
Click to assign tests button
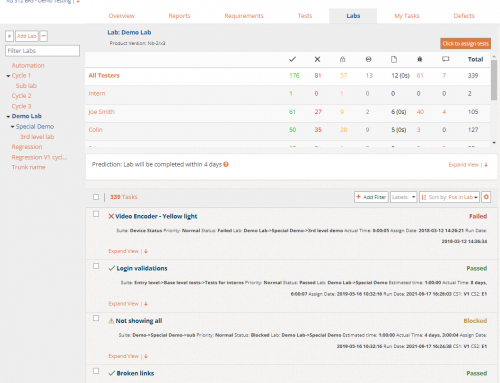[x=465, y=44]
